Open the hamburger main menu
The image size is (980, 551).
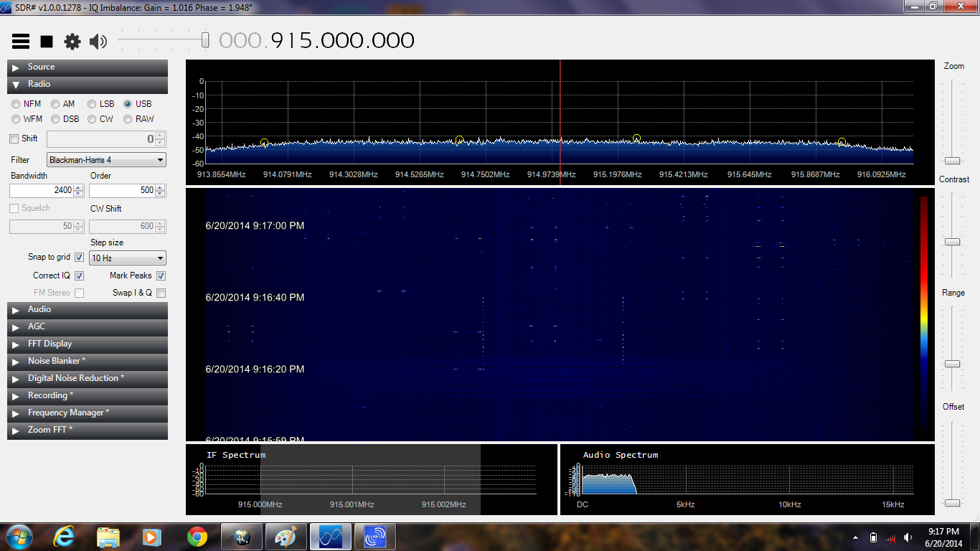tap(21, 42)
